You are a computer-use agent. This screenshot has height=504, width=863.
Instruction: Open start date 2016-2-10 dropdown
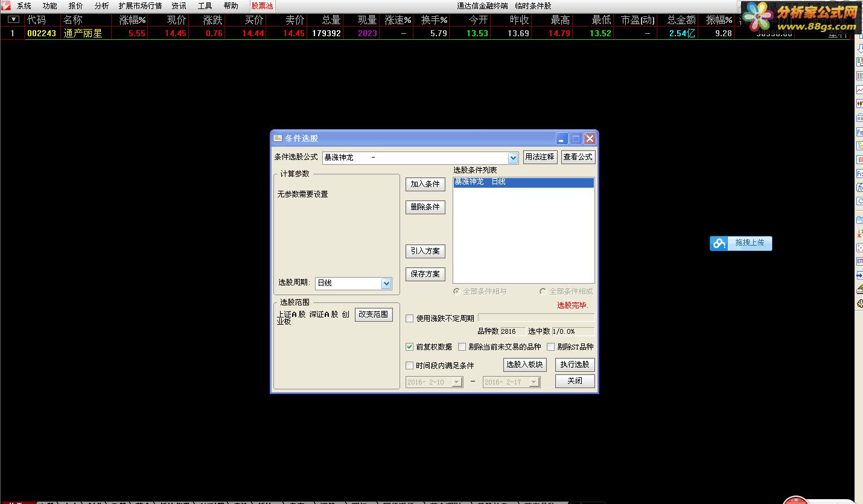[x=457, y=382]
